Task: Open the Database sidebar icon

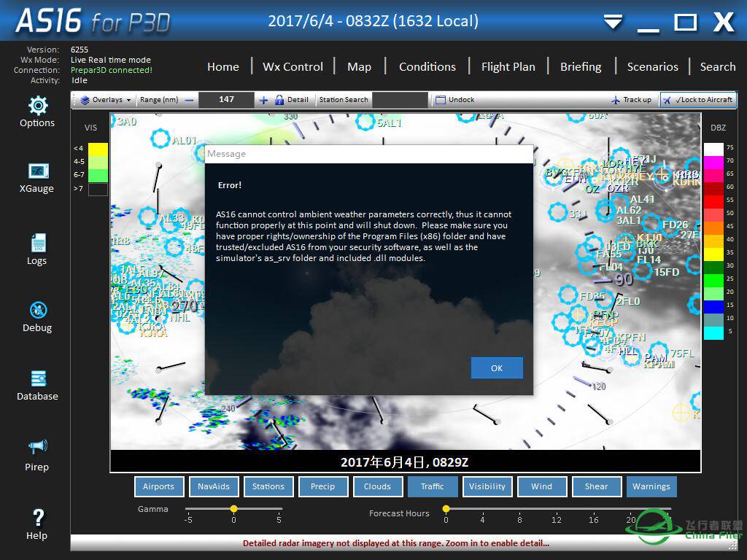Action: (x=39, y=379)
